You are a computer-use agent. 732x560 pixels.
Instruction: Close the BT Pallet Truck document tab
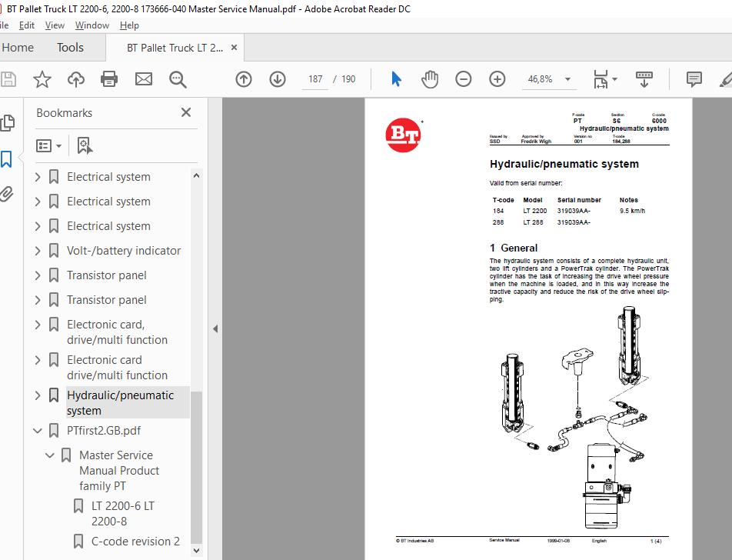click(235, 48)
